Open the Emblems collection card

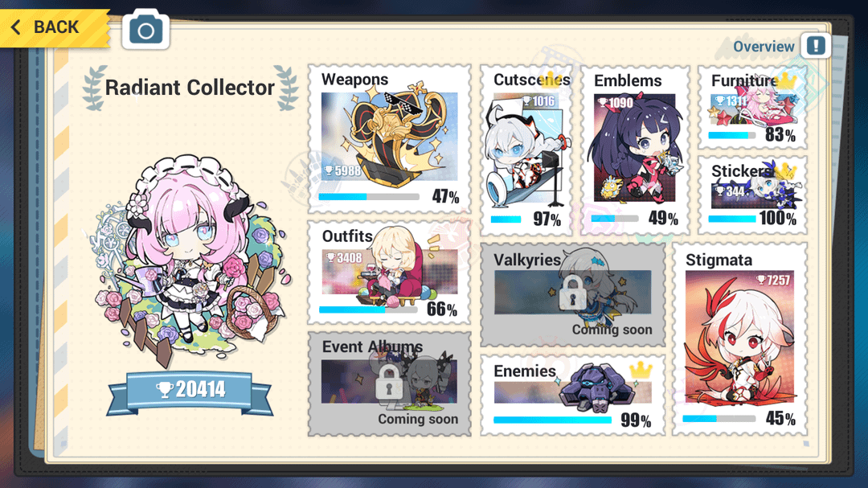click(x=635, y=151)
